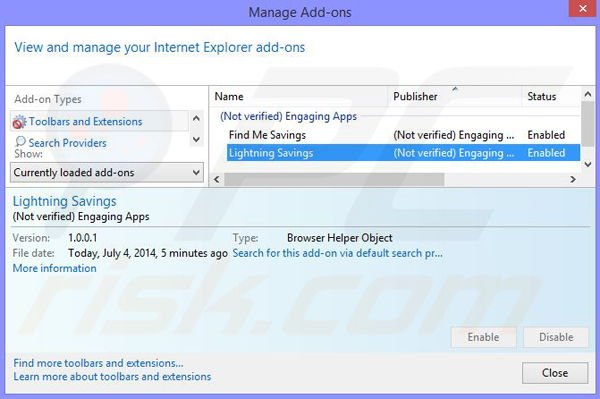This screenshot has width=600, height=399.
Task: Click horizontal scrollbar left arrow
Action: pos(217,179)
